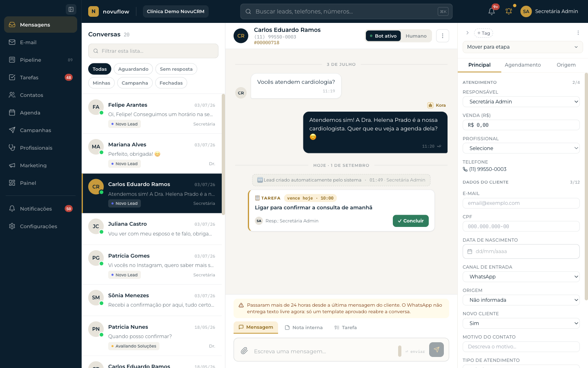Send message with the paper plane button
This screenshot has width=588, height=368.
(437, 350)
